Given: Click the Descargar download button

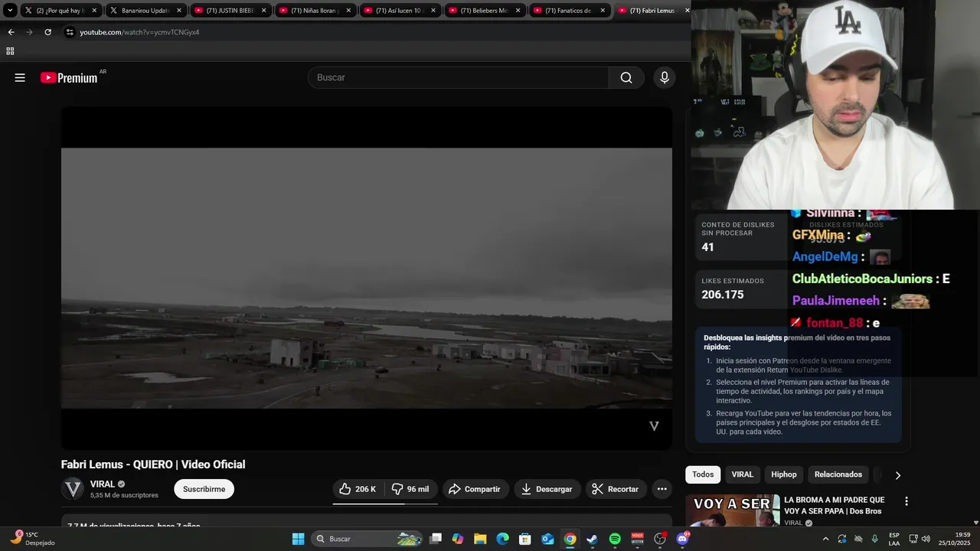Looking at the screenshot, I should tap(547, 489).
